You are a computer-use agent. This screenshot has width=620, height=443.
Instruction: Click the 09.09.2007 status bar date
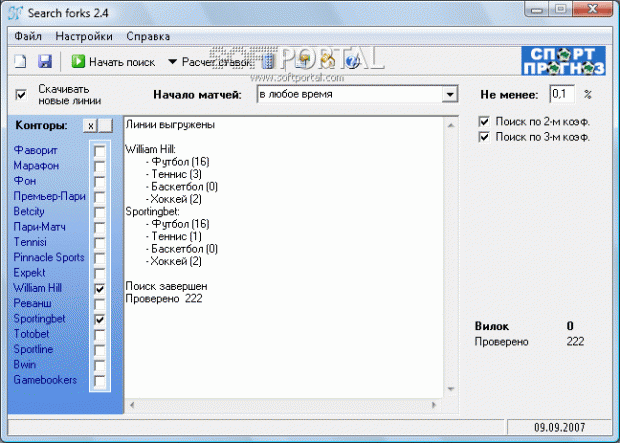pyautogui.click(x=560, y=428)
